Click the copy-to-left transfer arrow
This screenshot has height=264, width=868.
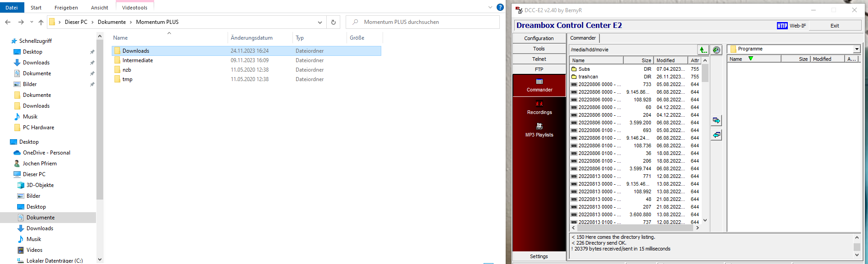[x=716, y=135]
